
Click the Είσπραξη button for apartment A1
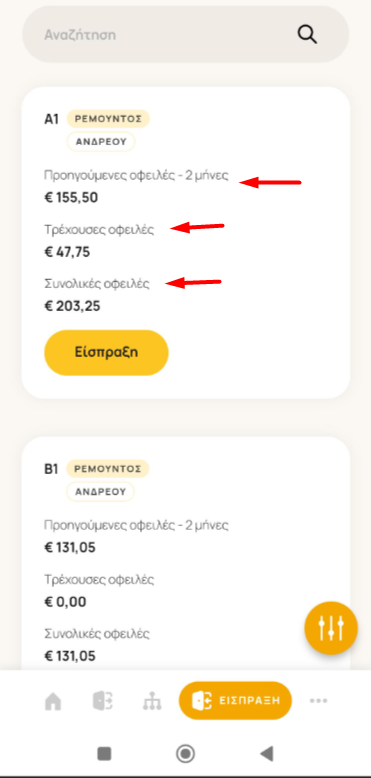click(x=107, y=352)
